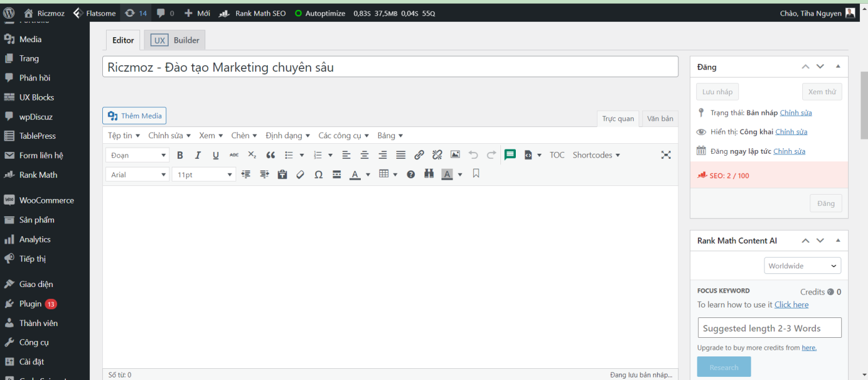Open font size dropdown showing 11pt

tap(203, 175)
